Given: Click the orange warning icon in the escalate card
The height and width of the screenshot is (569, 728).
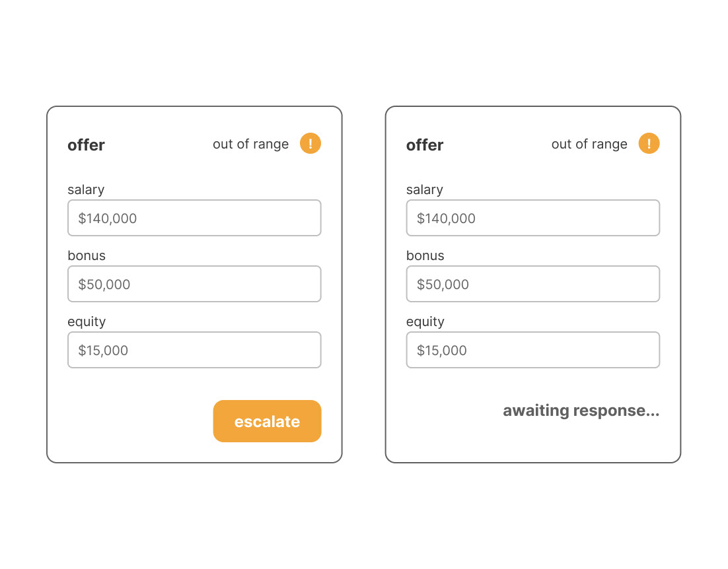Looking at the screenshot, I should (x=310, y=143).
